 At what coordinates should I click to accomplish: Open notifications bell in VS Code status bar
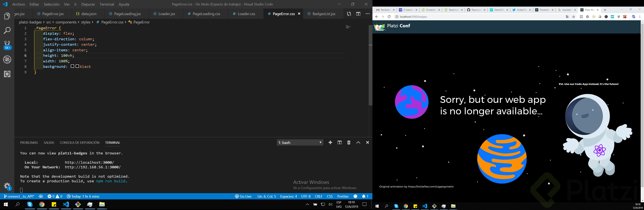pos(365,196)
